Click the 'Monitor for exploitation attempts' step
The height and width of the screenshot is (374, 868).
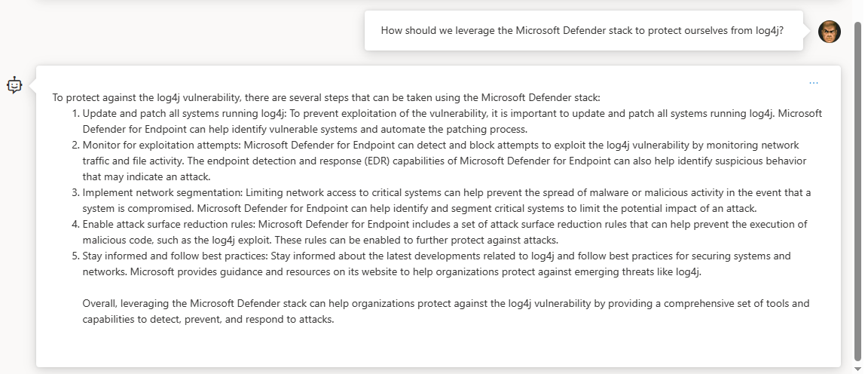(445, 161)
